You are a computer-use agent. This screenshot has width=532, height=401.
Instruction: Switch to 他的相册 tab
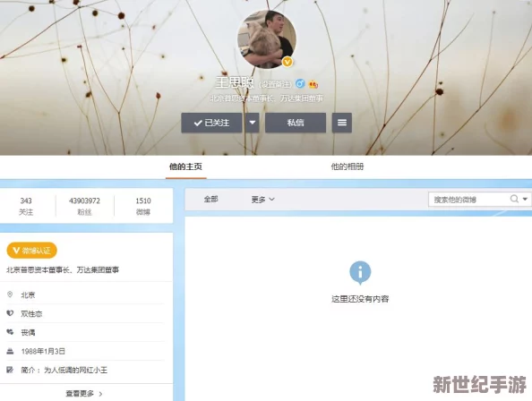(348, 166)
